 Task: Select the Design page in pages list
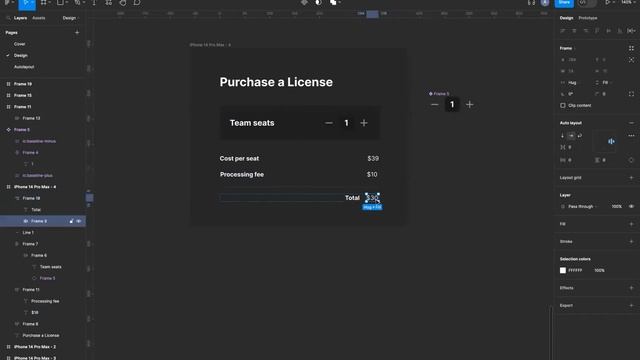click(x=21, y=55)
